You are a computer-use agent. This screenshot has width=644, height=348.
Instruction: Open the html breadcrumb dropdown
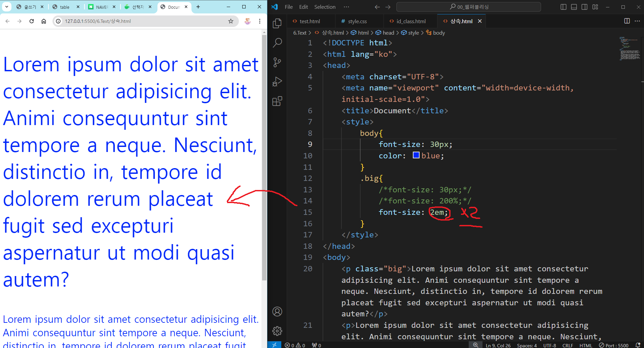point(360,33)
